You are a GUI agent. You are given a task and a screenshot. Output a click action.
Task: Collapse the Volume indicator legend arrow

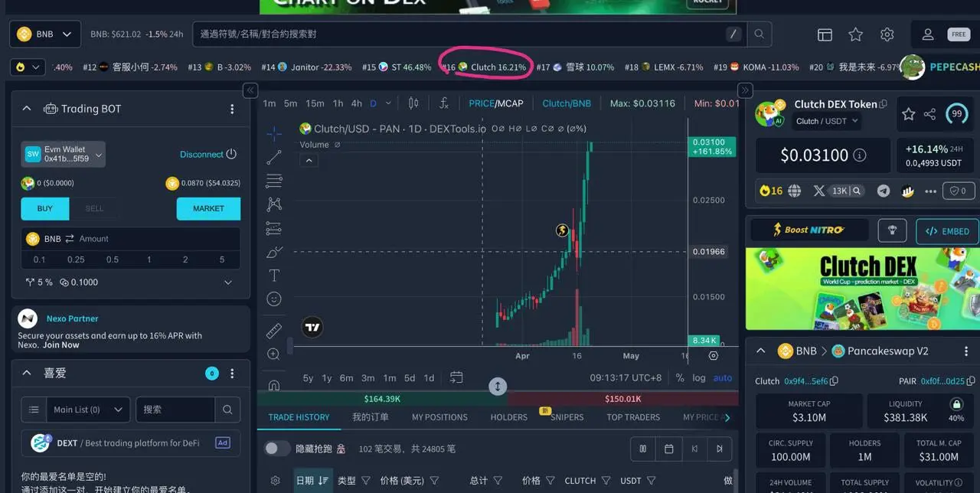pos(309,161)
